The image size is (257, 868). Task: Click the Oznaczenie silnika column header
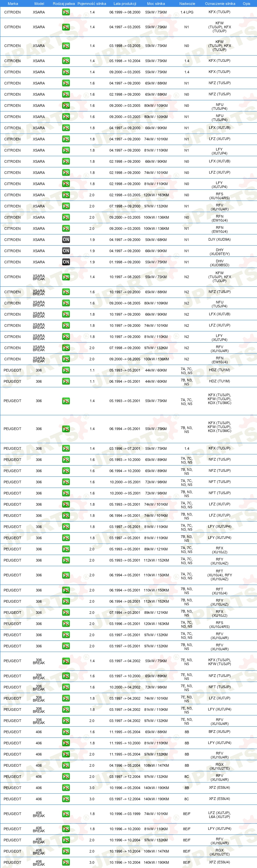(220, 4)
